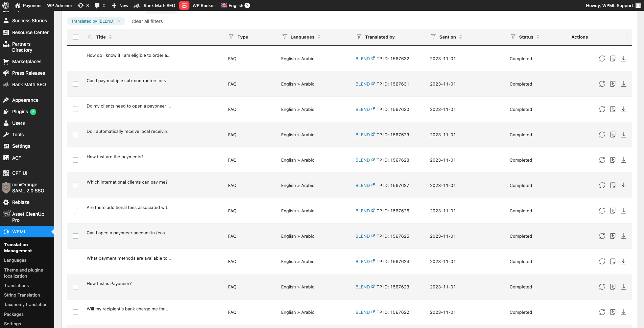
Task: Click the WordPress logo in admin bar
Action: click(6, 5)
